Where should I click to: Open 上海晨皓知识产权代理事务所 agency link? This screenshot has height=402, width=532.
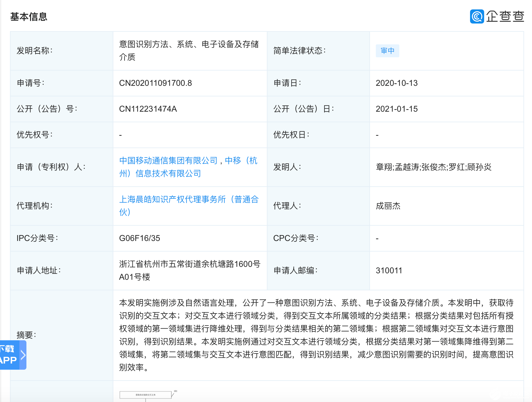tap(189, 206)
